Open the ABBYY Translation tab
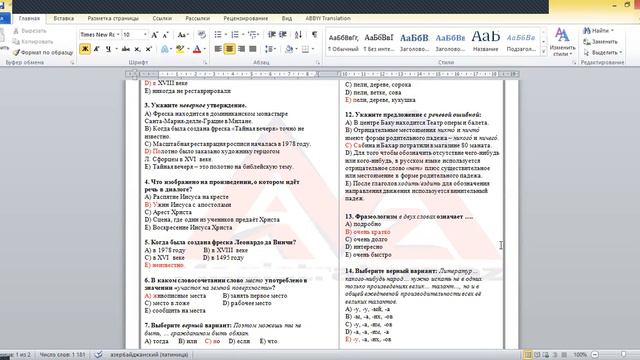The width and height of the screenshot is (640, 360). pos(328,18)
